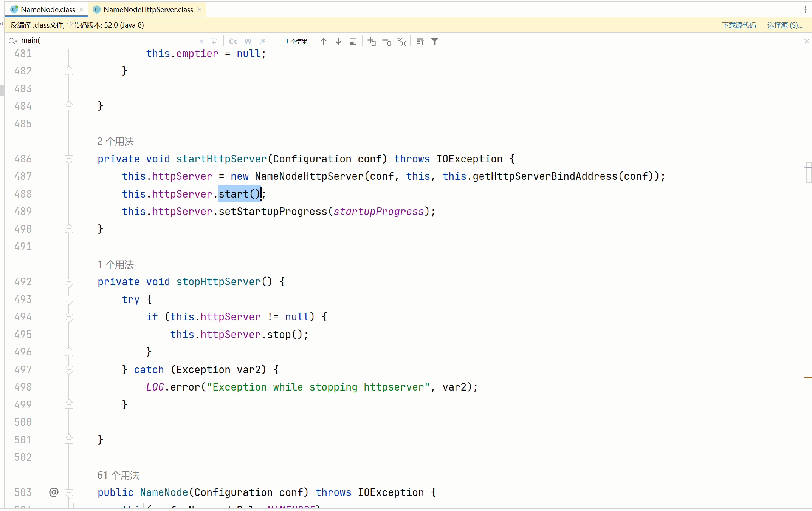The image size is (812, 511).
Task: Click 选择源 (S)... link
Action: click(784, 25)
